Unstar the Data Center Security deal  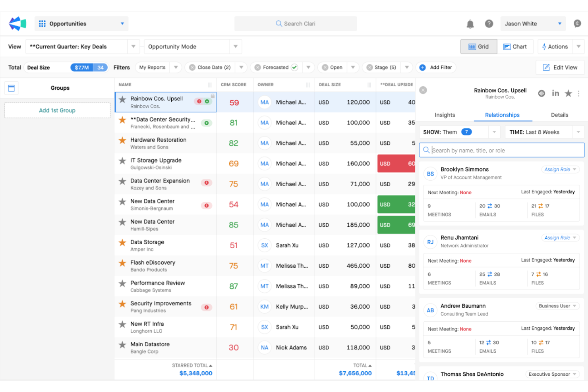pyautogui.click(x=122, y=120)
